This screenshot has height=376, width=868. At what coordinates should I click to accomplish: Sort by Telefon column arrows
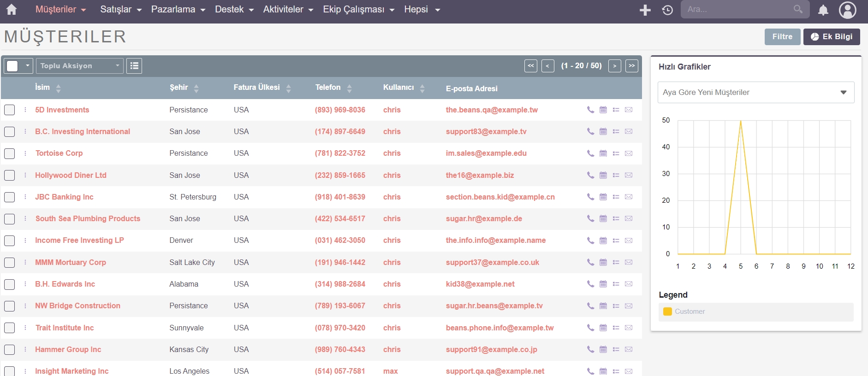point(350,88)
